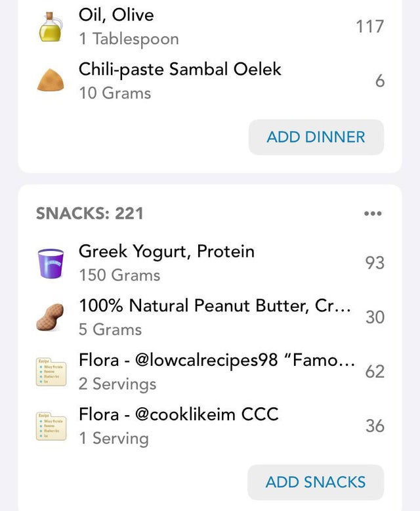Tap the peanut icon for peanut butter
Viewport: 420px width, 511px height.
[x=50, y=317]
